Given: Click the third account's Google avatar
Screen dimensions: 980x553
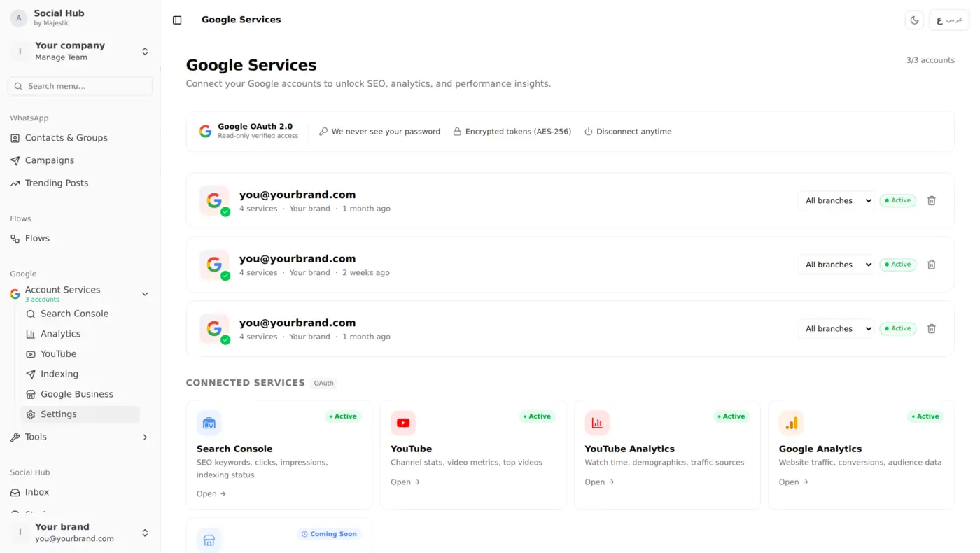Looking at the screenshot, I should point(214,329).
